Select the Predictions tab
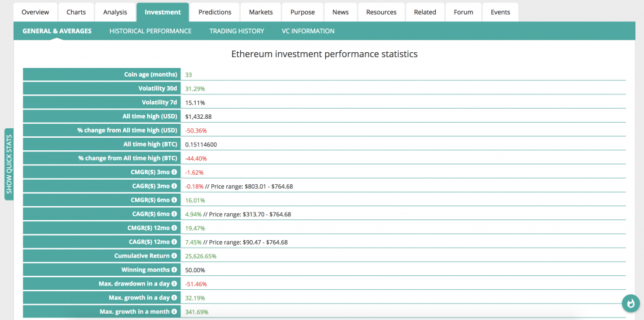This screenshot has height=320, width=644. (214, 12)
